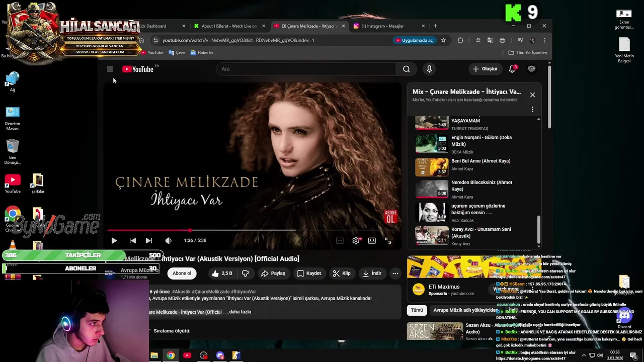Skip to previous video in mix
Viewport: 644px width, 362px height.
pyautogui.click(x=132, y=240)
